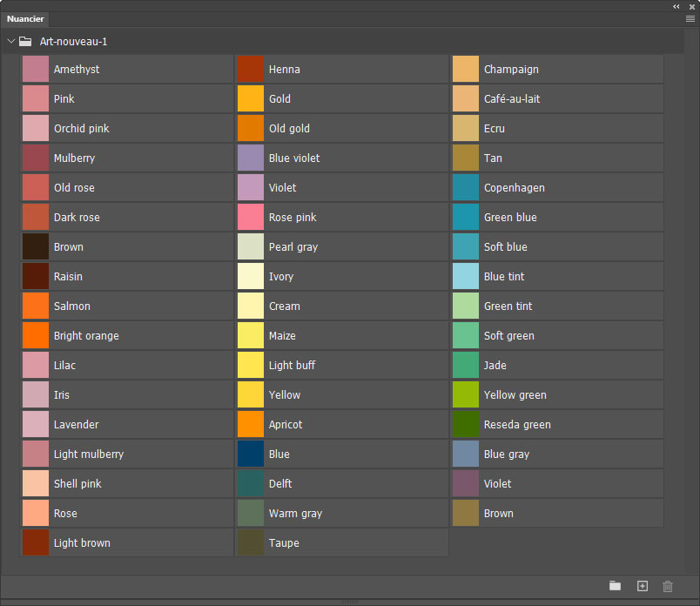Choose the Light brown swatch
Image resolution: width=700 pixels, height=606 pixels.
[x=36, y=542]
